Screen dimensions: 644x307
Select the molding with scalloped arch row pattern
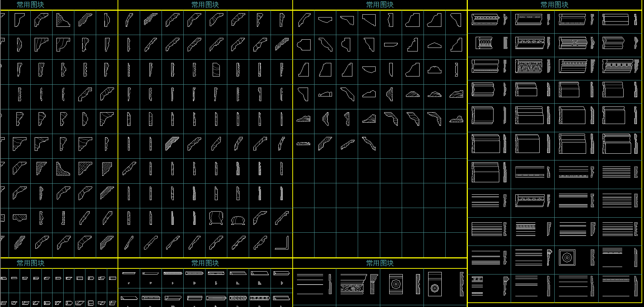529,42
